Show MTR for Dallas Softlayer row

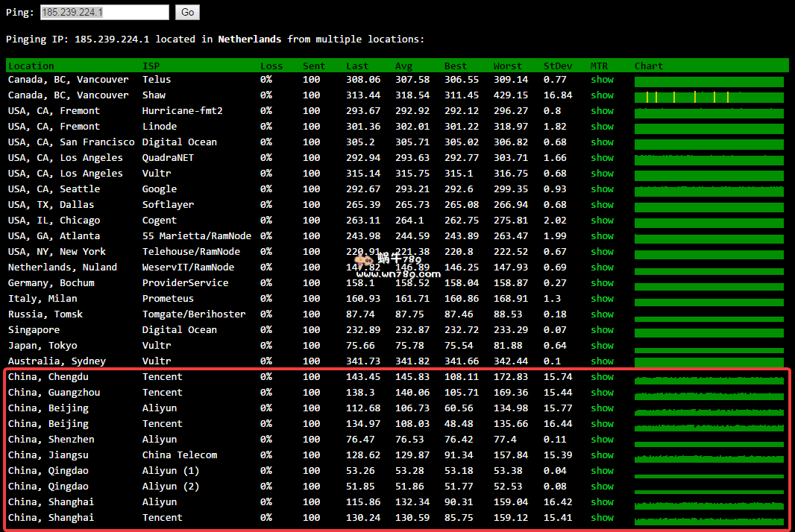click(602, 205)
